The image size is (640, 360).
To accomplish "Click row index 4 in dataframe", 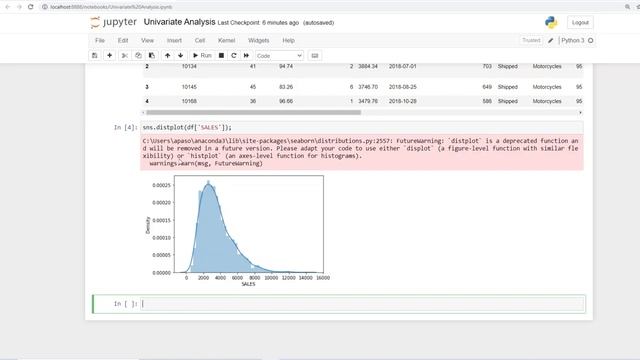I will click(147, 101).
